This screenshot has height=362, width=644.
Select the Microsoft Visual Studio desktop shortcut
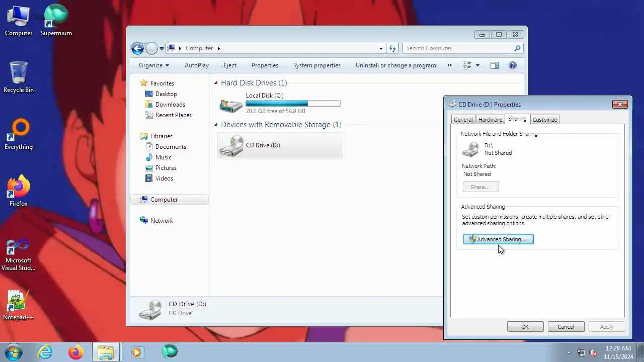(x=19, y=255)
